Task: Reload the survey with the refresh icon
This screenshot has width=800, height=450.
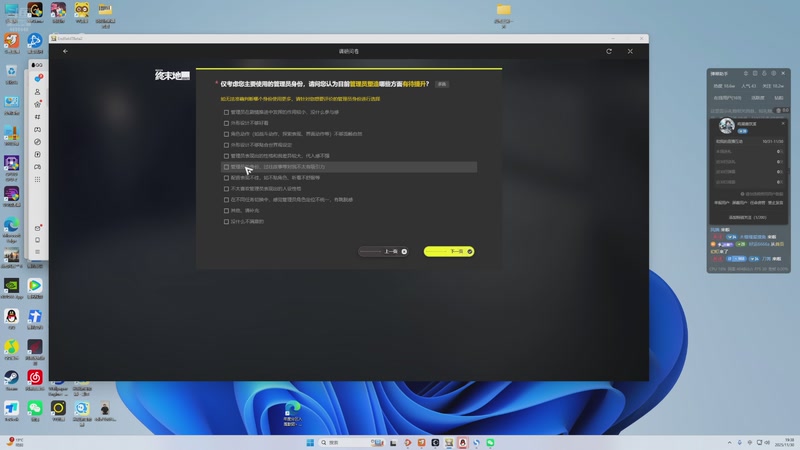Action: tap(609, 51)
